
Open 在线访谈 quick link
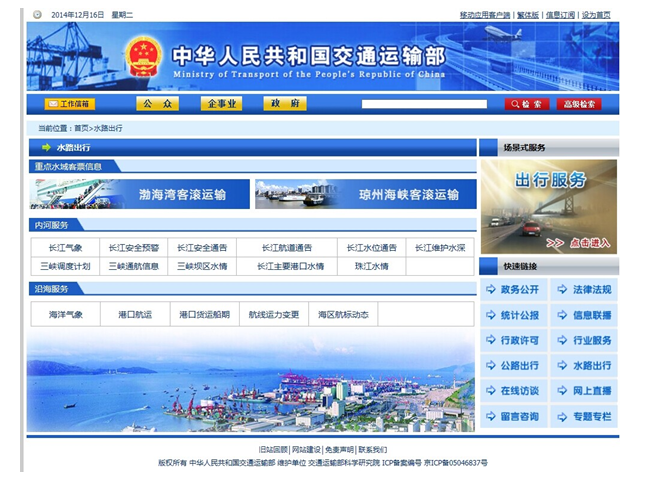(514, 391)
